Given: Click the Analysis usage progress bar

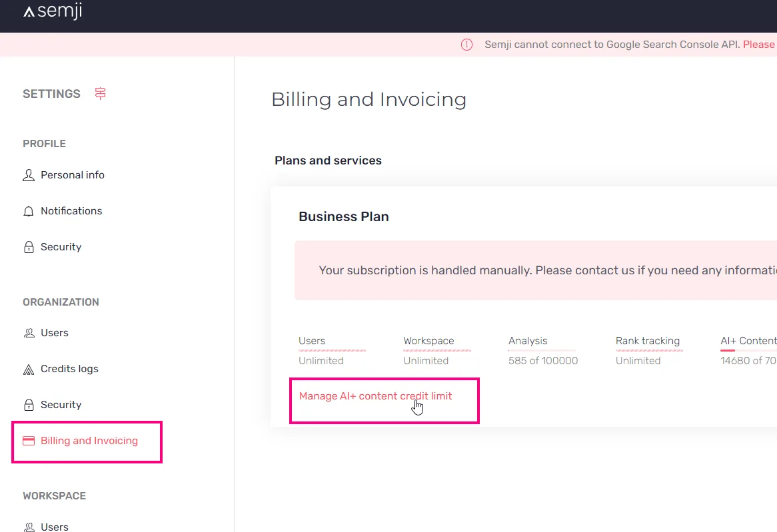Looking at the screenshot, I should pyautogui.click(x=542, y=350).
